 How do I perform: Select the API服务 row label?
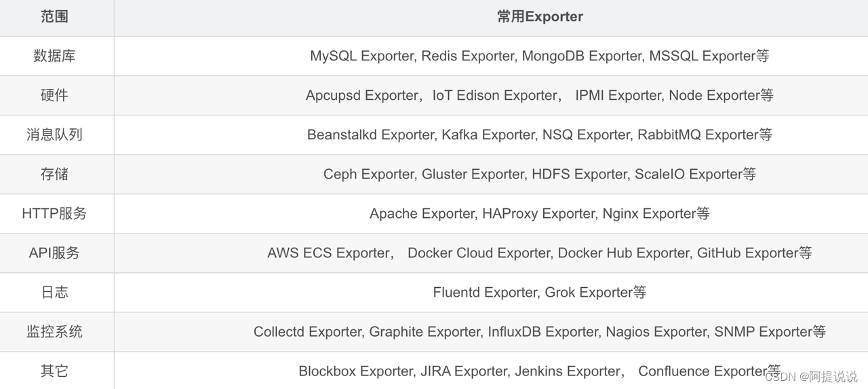click(x=54, y=253)
